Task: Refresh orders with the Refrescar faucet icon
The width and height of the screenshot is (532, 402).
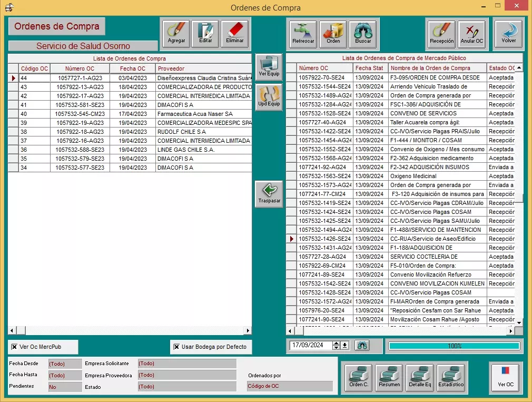Action: [302, 33]
